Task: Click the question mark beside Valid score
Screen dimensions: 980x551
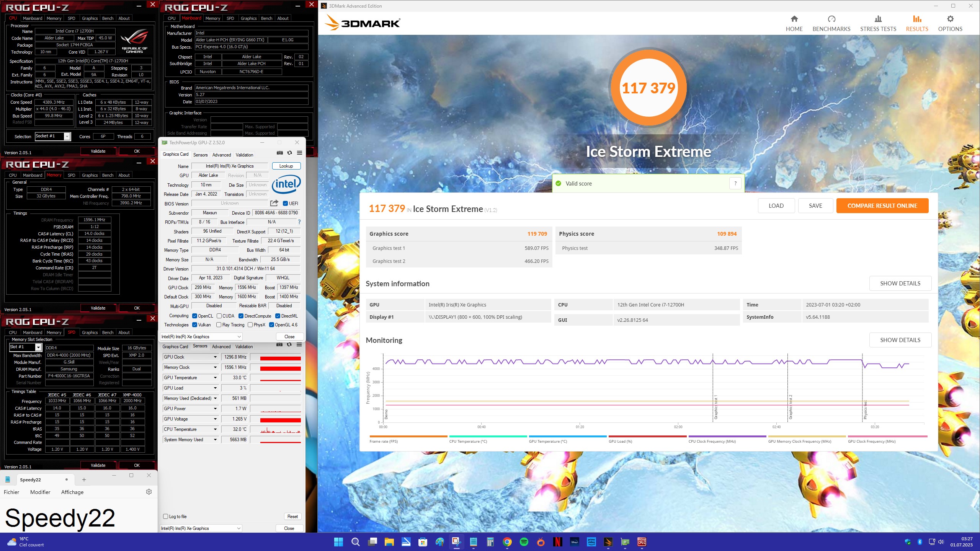Action: point(735,183)
